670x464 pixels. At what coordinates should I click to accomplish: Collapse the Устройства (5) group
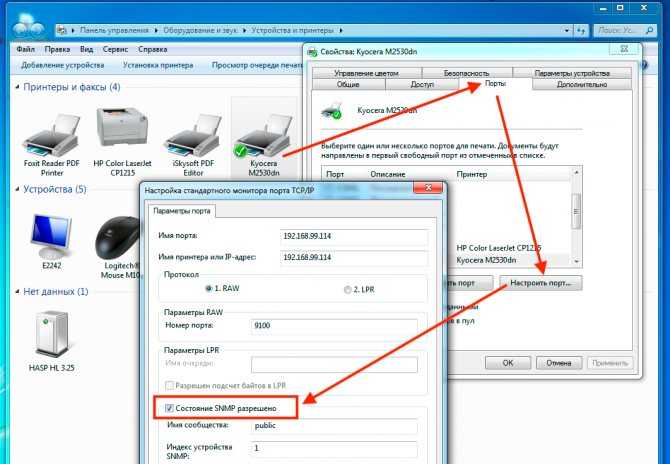pos(18,189)
